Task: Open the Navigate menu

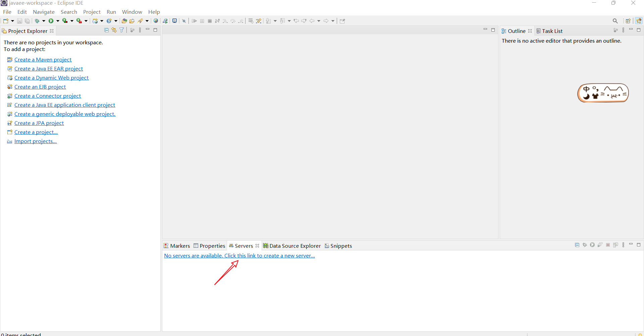Action: [x=44, y=12]
